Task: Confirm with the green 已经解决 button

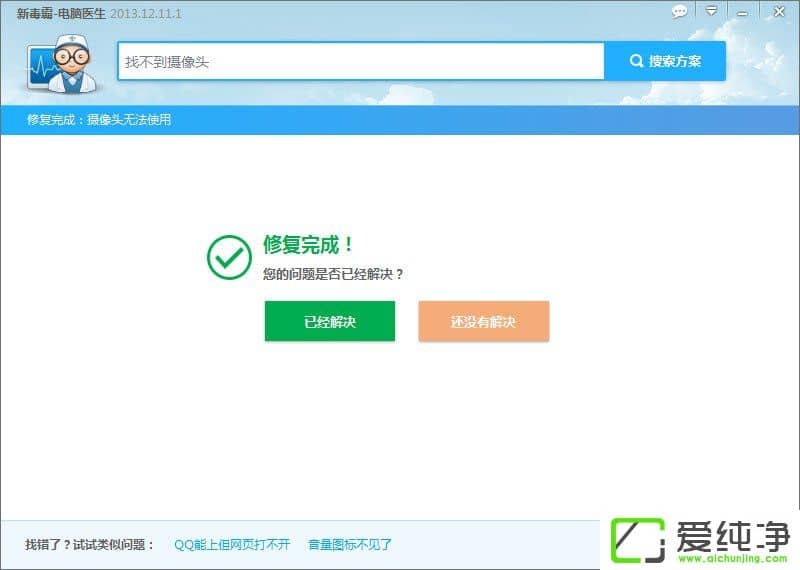Action: click(330, 322)
